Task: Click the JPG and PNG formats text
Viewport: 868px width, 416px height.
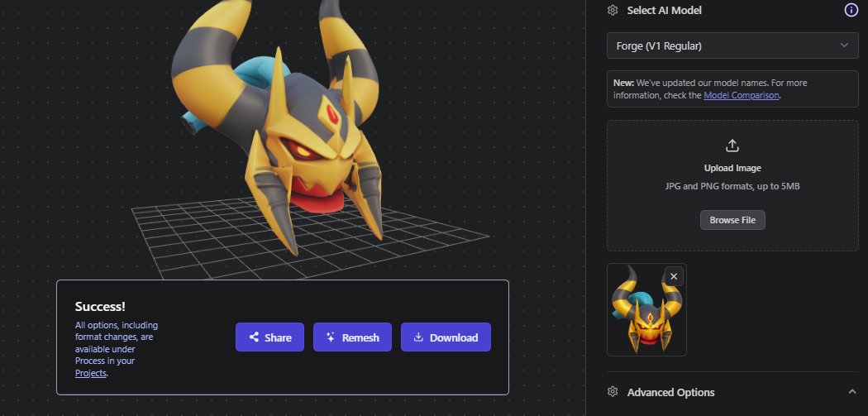Action: click(732, 186)
